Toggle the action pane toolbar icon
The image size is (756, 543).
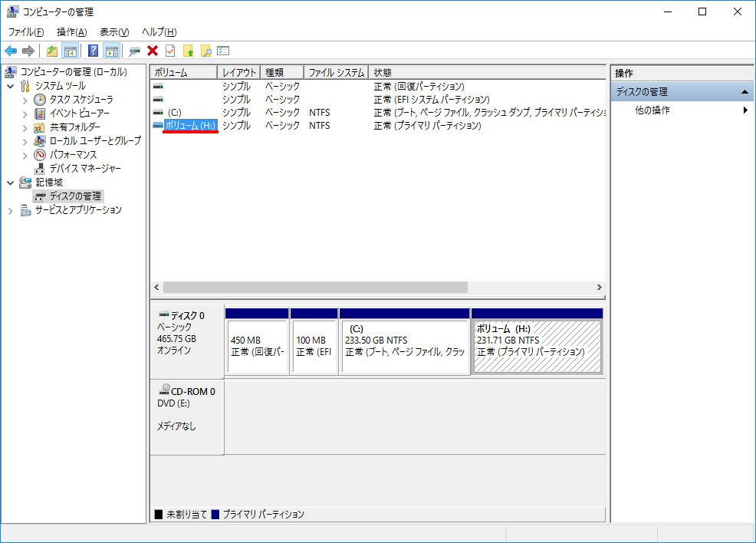[x=111, y=51]
